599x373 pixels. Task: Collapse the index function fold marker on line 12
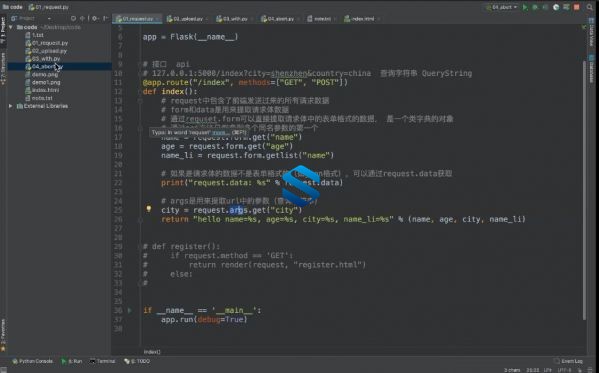pos(140,92)
